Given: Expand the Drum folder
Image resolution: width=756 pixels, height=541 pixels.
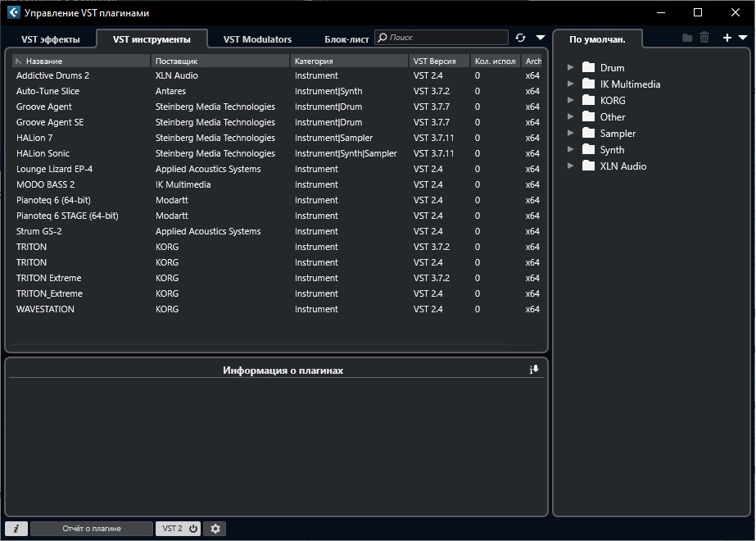Looking at the screenshot, I should click(571, 68).
